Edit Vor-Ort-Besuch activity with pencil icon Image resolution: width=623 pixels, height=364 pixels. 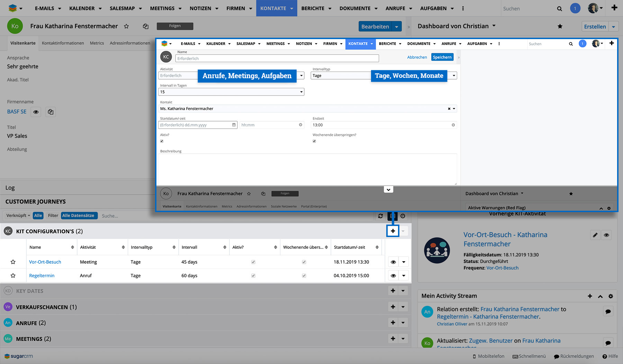tap(595, 235)
